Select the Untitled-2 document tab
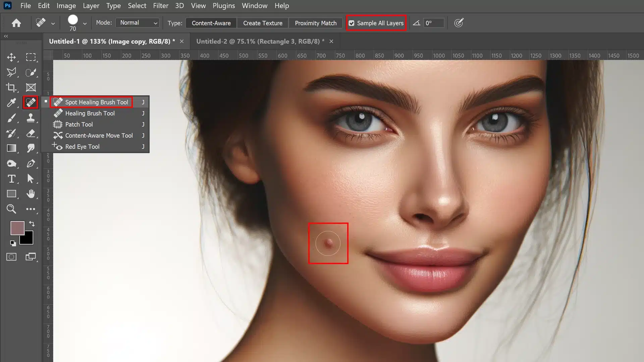Image resolution: width=644 pixels, height=362 pixels. [x=261, y=41]
